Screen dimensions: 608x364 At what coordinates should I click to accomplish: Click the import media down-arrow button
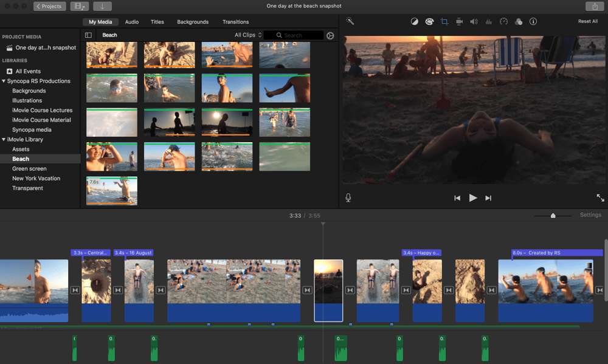102,6
